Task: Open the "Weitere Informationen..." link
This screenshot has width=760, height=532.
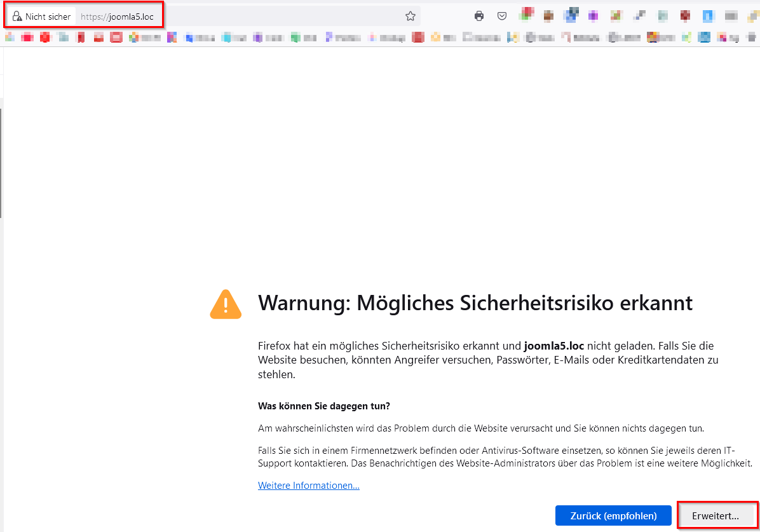Action: pyautogui.click(x=308, y=485)
